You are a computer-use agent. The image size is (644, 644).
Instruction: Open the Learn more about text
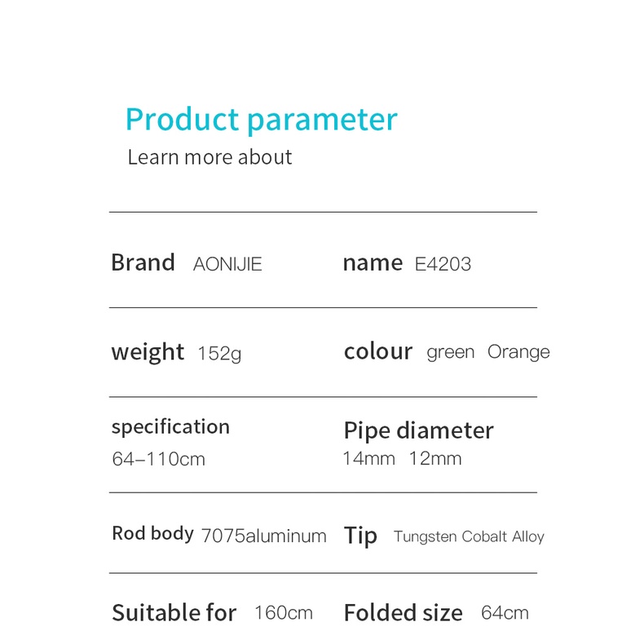[x=210, y=157]
